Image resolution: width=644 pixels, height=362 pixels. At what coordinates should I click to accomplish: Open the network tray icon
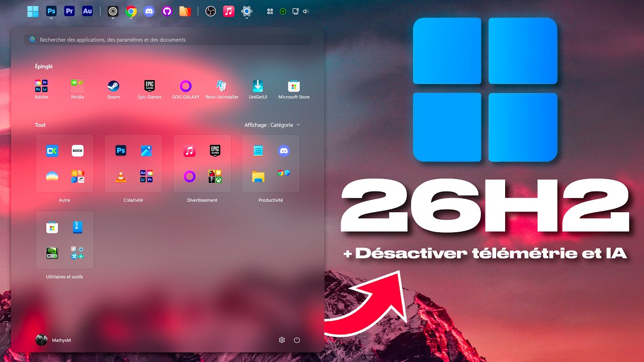pos(295,11)
